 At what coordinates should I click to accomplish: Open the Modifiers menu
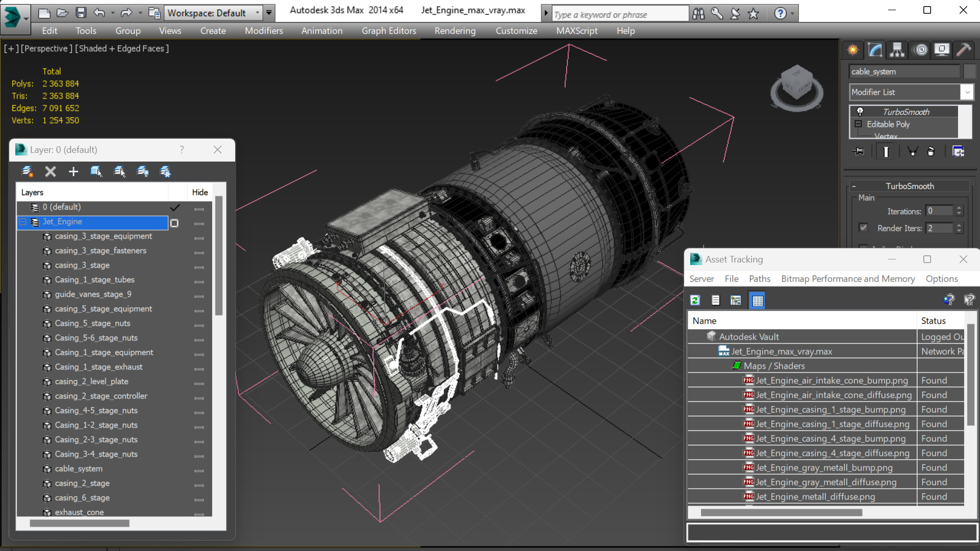tap(264, 31)
